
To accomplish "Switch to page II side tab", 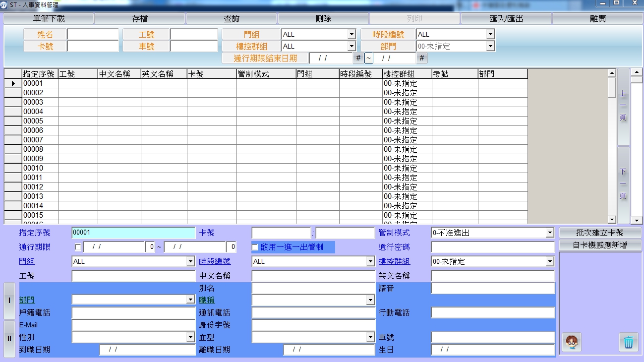I will [9, 338].
